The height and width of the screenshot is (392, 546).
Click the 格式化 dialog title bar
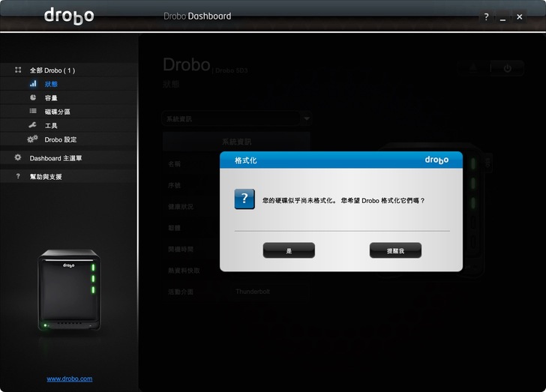[322, 160]
